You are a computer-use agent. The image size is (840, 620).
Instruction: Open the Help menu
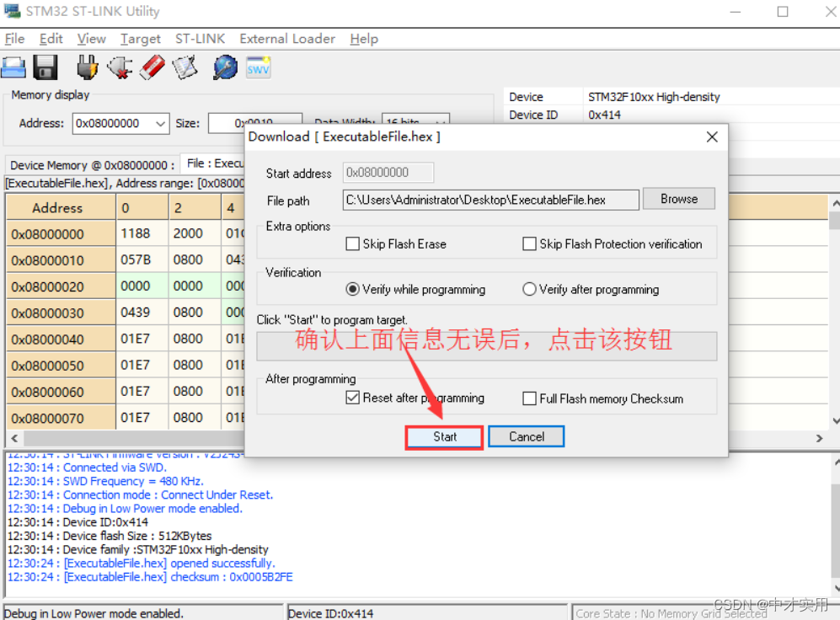pyautogui.click(x=364, y=39)
